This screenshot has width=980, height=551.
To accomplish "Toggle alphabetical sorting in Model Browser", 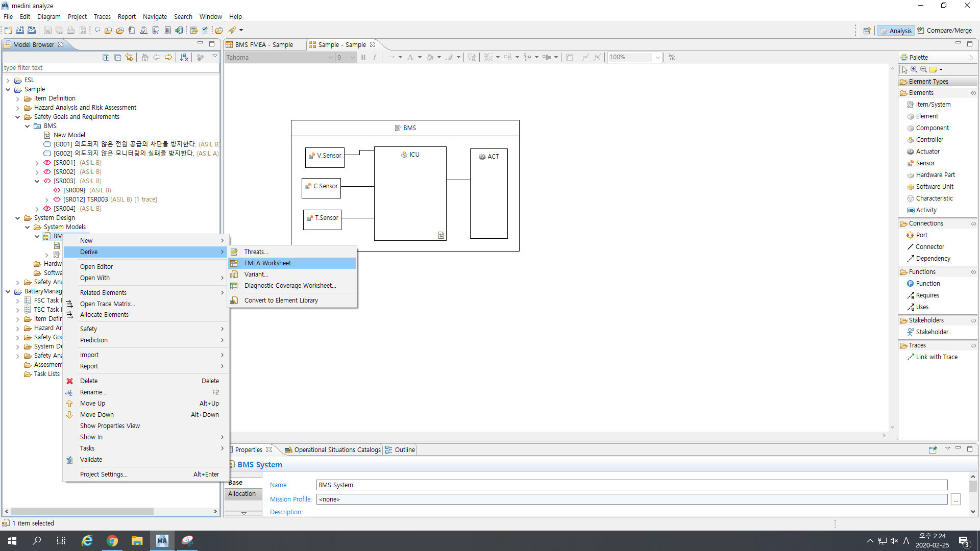I will (184, 57).
